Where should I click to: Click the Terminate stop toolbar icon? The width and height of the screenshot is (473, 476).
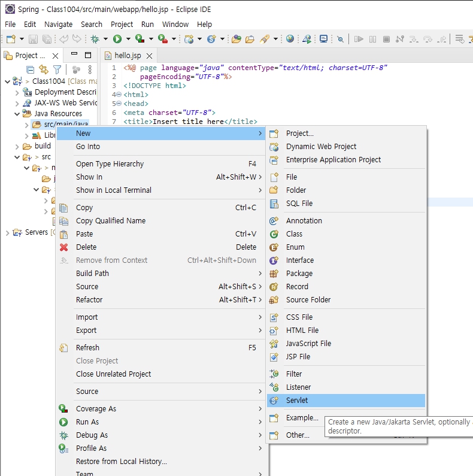click(386, 39)
